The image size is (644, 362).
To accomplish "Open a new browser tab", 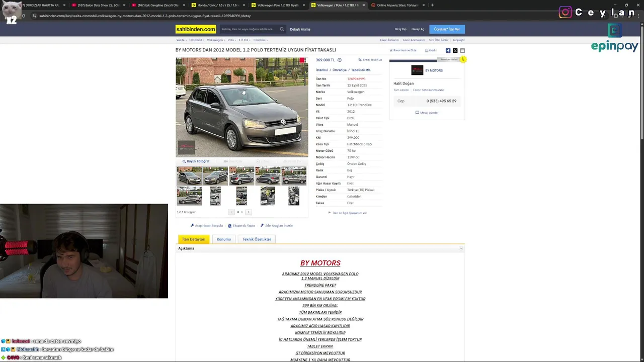I will 432,5.
